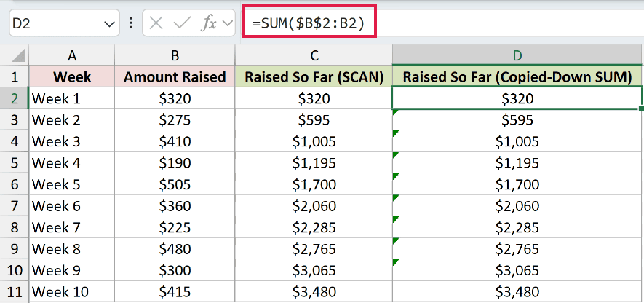Select row 8 header
Screen dimensions: 644x303
(x=15, y=227)
